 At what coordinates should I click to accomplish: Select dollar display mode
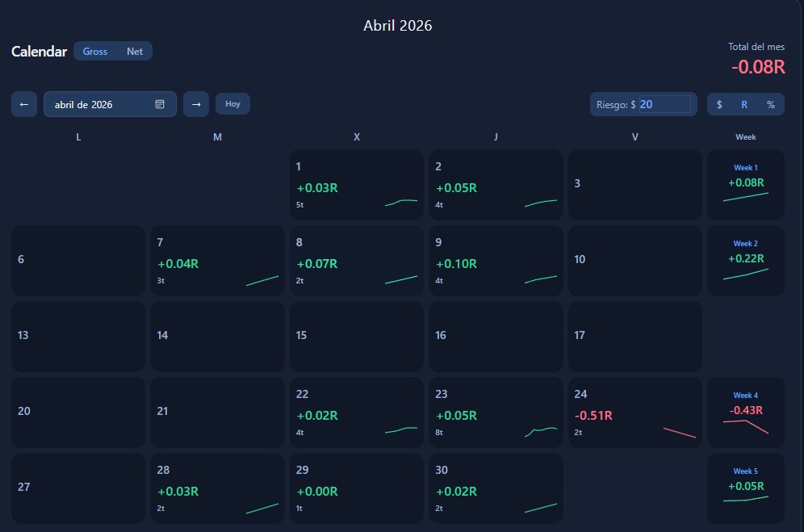pos(719,104)
